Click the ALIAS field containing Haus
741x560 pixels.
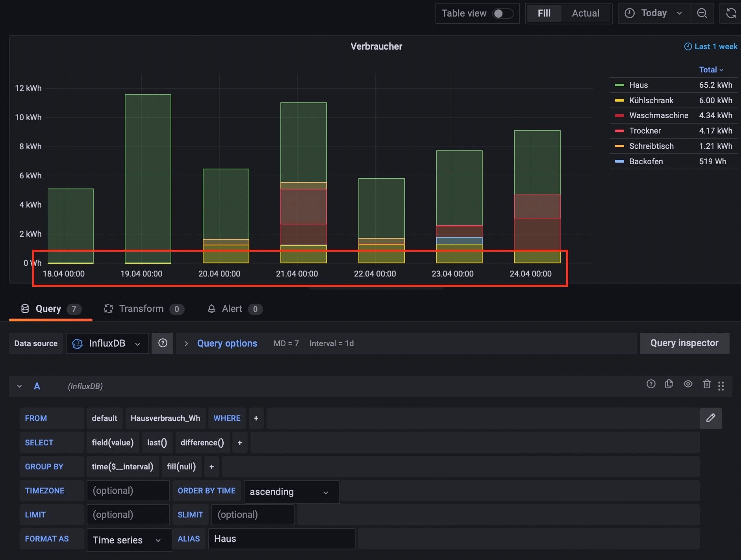coord(282,539)
